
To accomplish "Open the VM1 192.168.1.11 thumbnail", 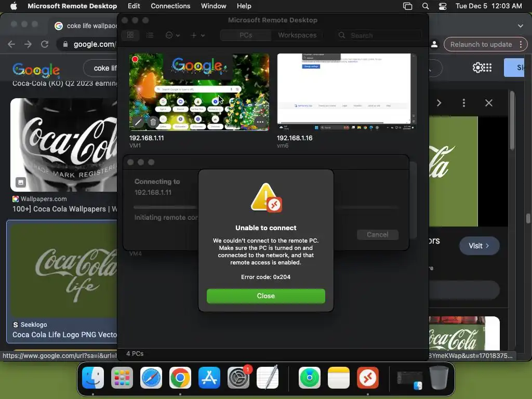I will tap(199, 92).
